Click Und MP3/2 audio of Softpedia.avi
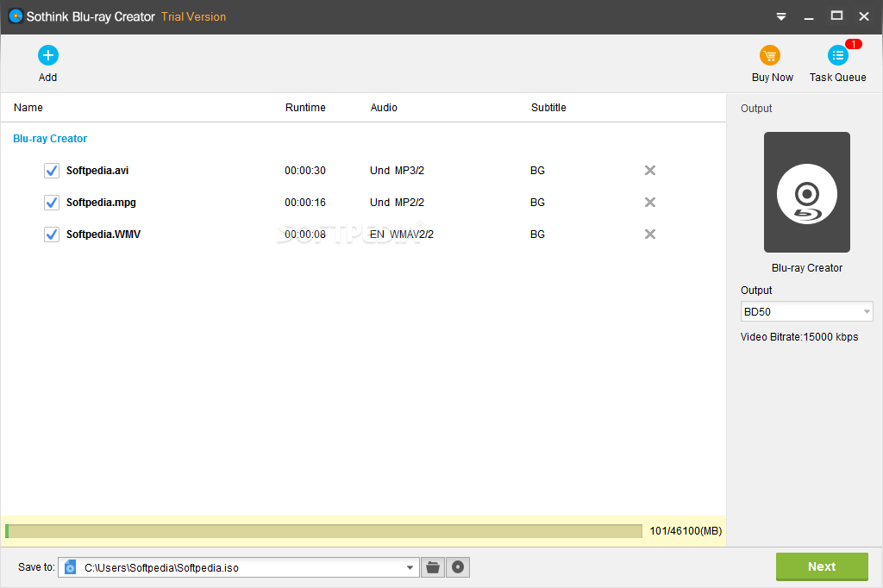 (397, 171)
